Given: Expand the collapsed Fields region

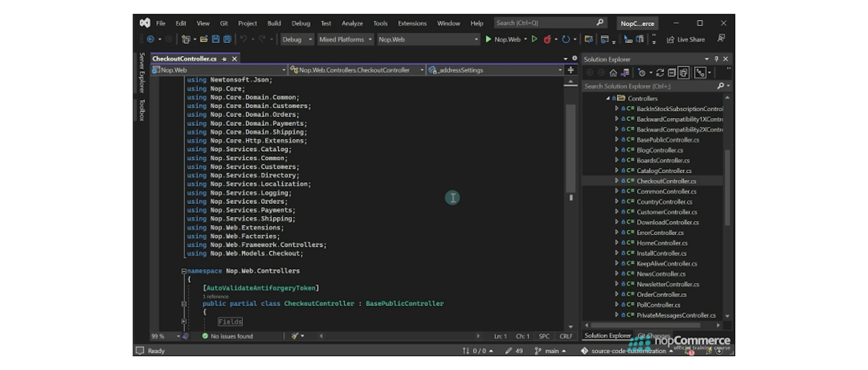Looking at the screenshot, I should pos(184,321).
